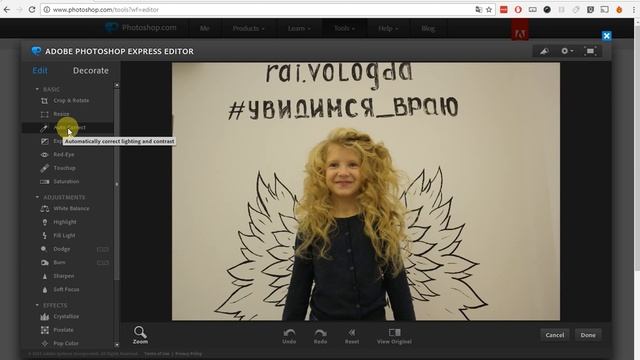
Task: Click tool panel scrollbar down arrow
Action: pyautogui.click(x=117, y=345)
